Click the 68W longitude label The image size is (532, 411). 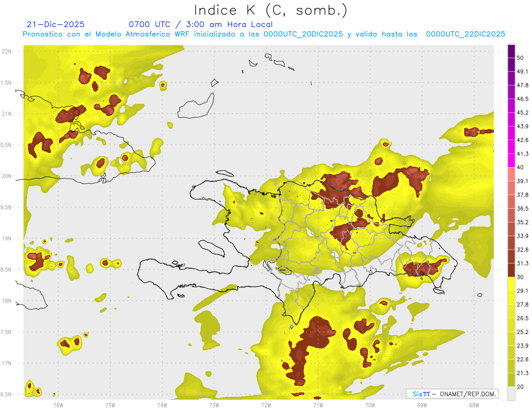(474, 405)
